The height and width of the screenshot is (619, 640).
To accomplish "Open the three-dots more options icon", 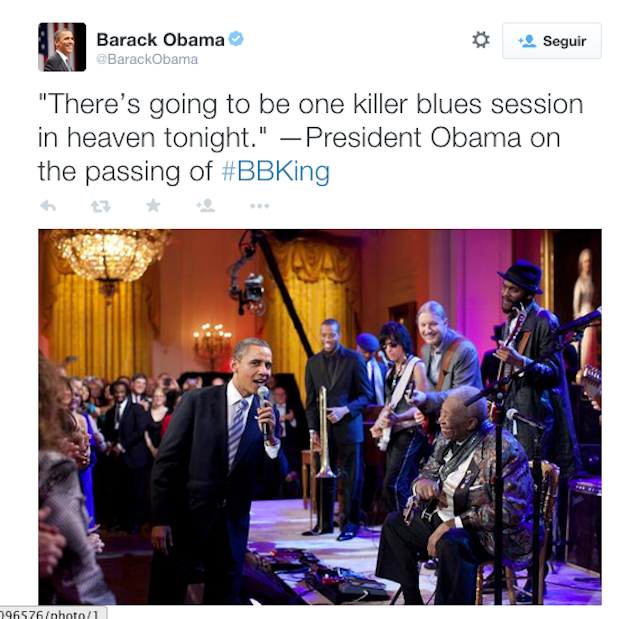I will [x=260, y=206].
